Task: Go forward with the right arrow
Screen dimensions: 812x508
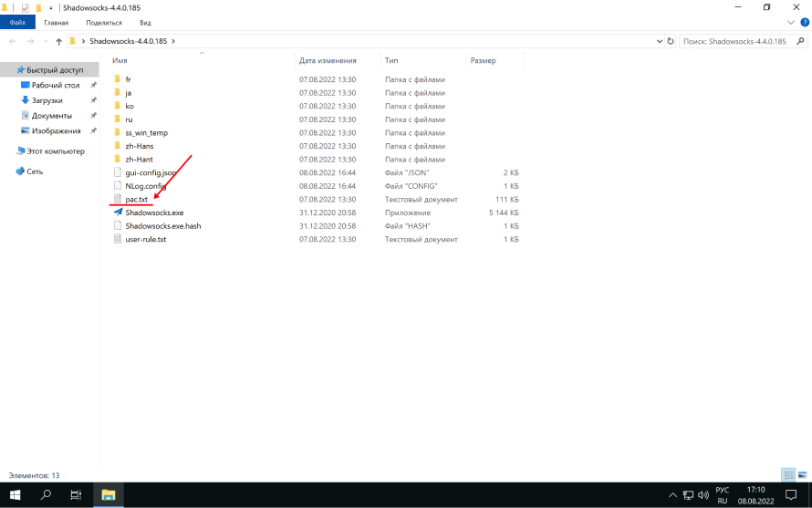Action: (x=30, y=41)
